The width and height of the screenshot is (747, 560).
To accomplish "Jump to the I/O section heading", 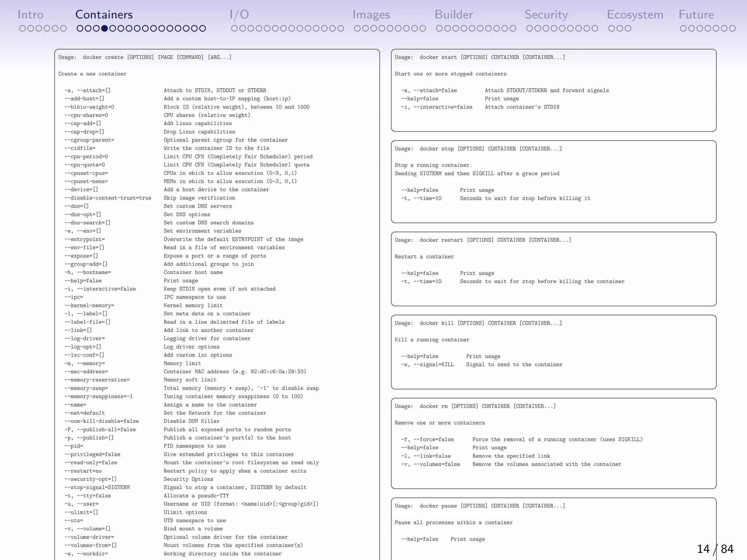I will pos(239,15).
